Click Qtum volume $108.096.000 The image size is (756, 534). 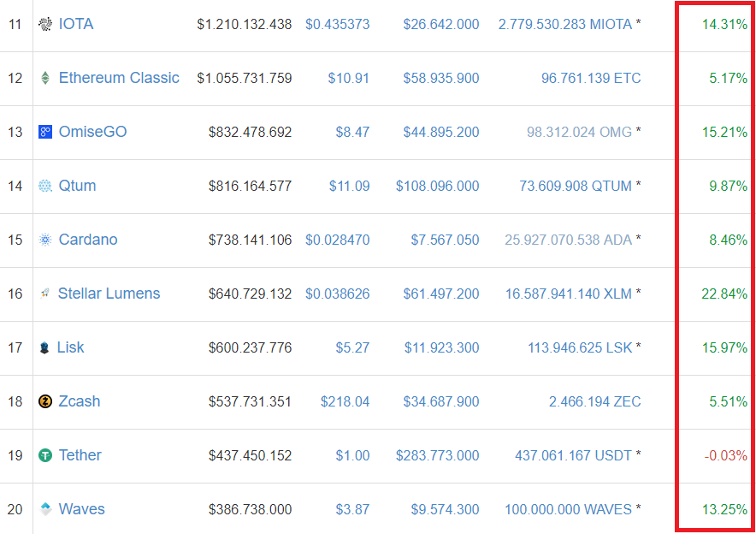tap(437, 187)
